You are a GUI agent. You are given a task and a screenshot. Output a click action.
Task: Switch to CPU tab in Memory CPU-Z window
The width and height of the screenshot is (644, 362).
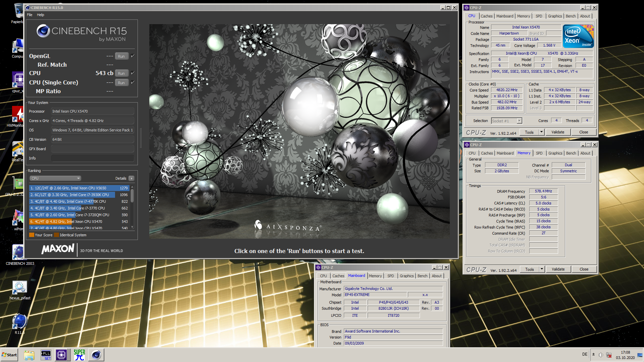click(x=472, y=153)
